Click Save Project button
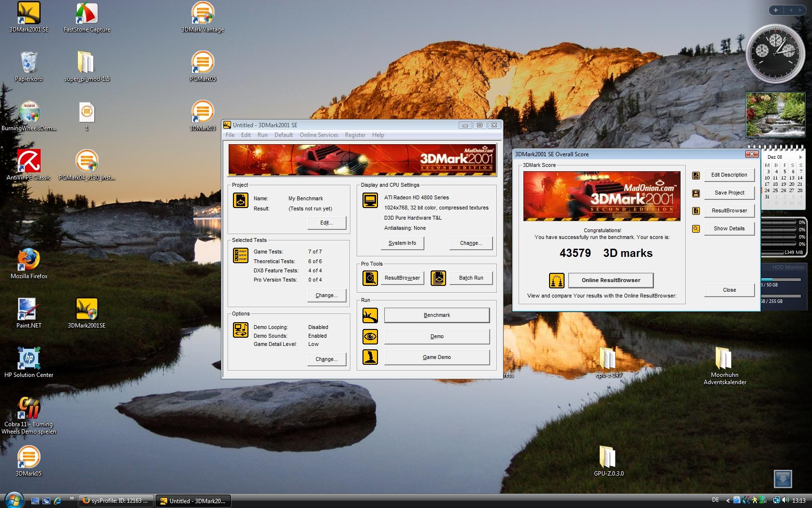 (729, 193)
